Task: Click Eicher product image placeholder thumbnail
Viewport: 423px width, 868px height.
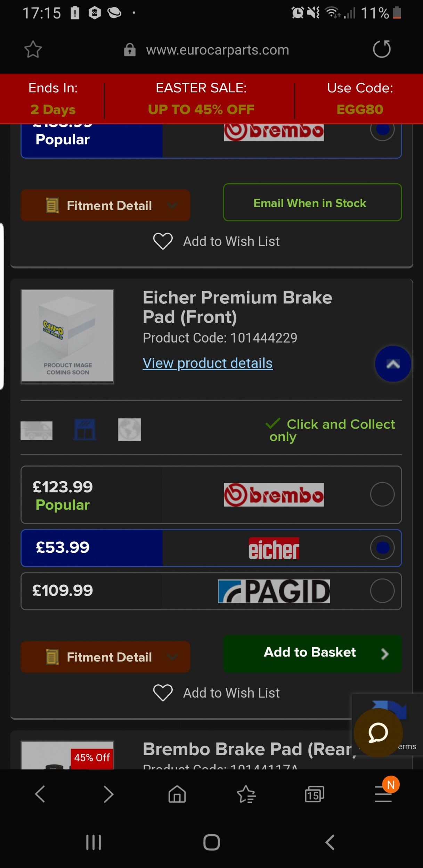Action: (67, 336)
